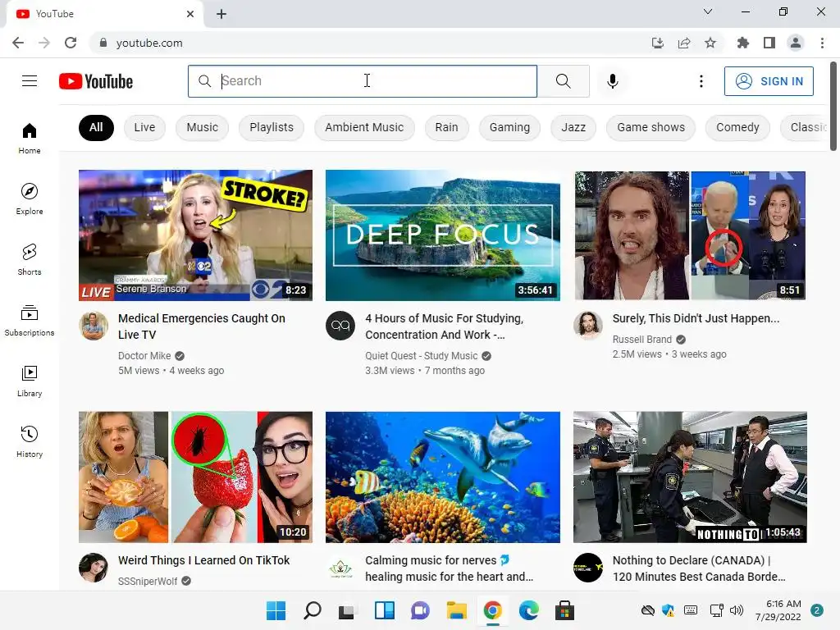Click the browser forward arrow
Viewport: 840px width, 630px height.
click(x=44, y=43)
